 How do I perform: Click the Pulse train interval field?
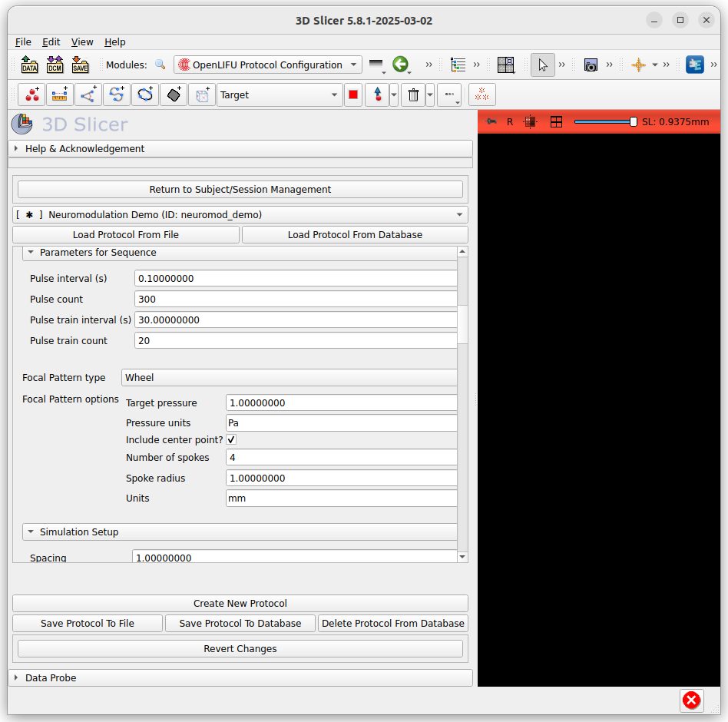point(296,320)
